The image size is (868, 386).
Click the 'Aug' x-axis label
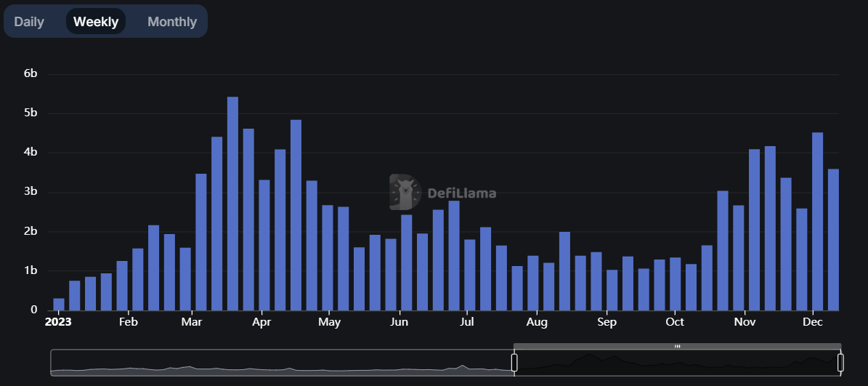tap(537, 322)
